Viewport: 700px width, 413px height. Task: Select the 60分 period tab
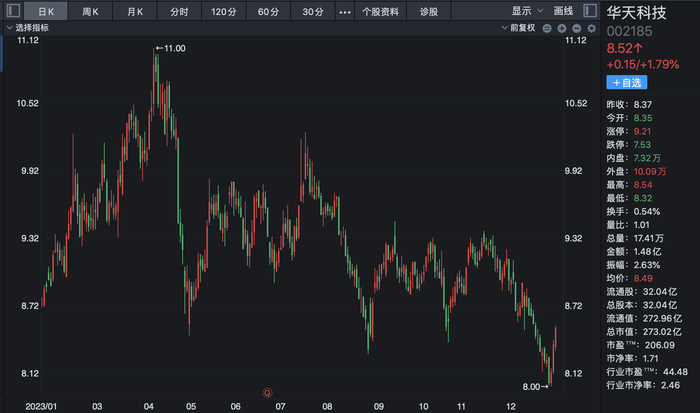(267, 12)
